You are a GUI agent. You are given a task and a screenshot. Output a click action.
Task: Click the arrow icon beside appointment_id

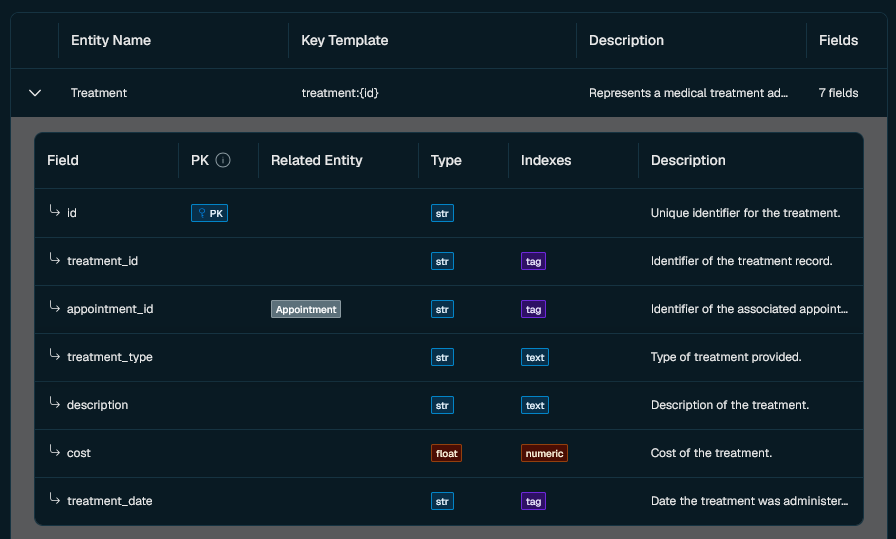(54, 307)
